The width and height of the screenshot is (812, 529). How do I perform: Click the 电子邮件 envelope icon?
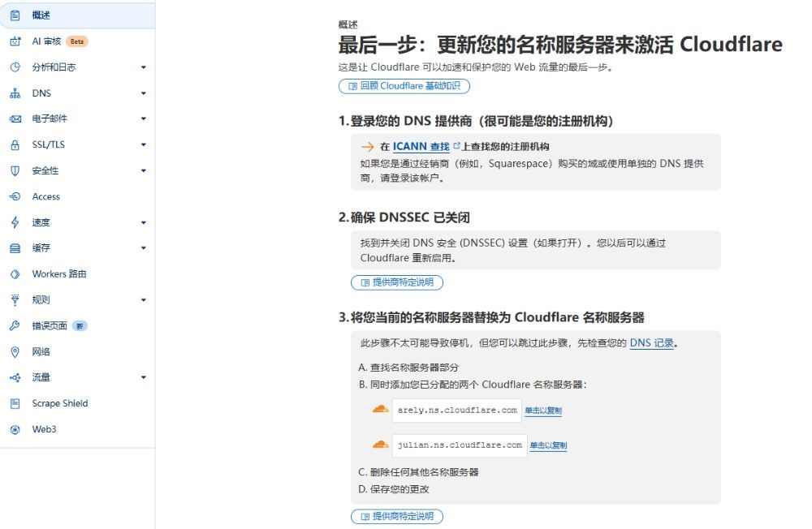pyautogui.click(x=15, y=118)
